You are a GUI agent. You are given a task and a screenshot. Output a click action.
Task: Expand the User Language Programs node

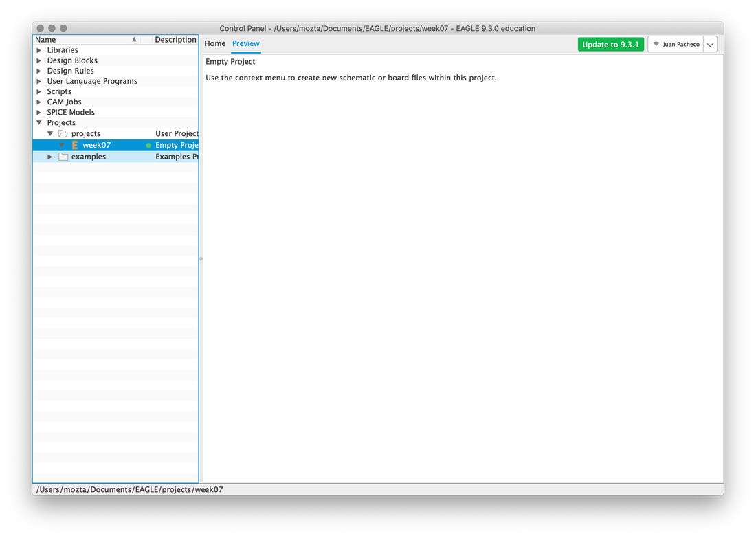tap(39, 82)
